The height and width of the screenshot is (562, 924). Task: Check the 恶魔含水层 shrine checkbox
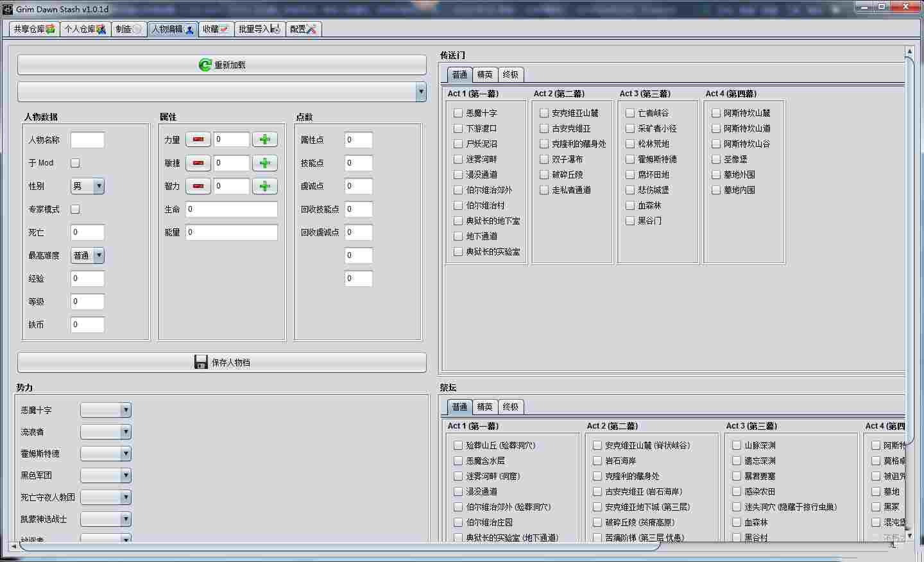tap(458, 461)
